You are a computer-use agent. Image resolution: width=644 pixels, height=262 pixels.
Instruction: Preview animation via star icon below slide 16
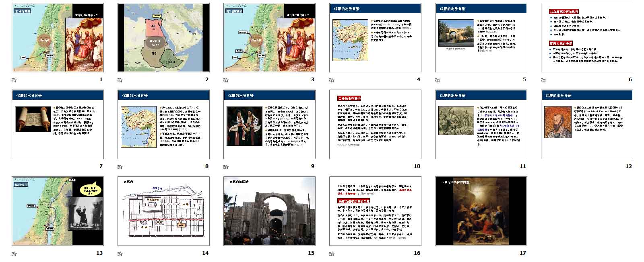coord(332,253)
